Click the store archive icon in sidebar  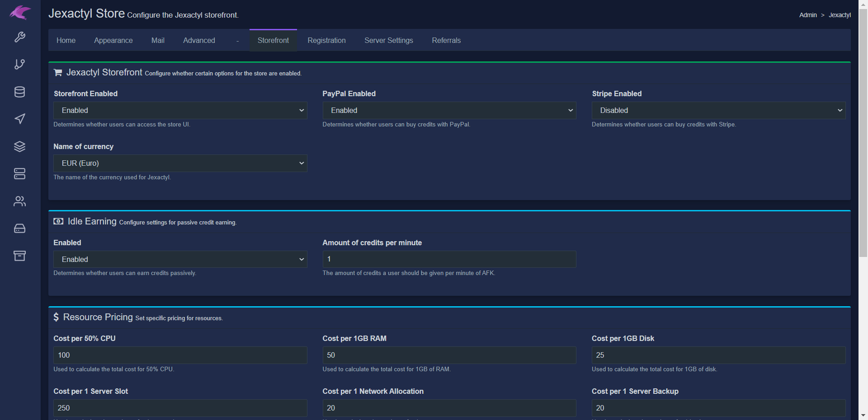(x=20, y=256)
